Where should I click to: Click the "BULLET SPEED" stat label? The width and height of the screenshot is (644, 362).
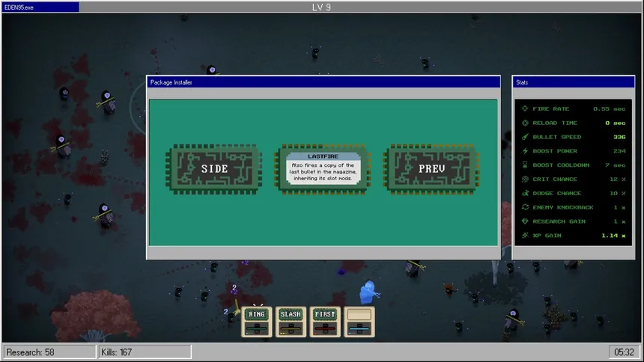(557, 137)
